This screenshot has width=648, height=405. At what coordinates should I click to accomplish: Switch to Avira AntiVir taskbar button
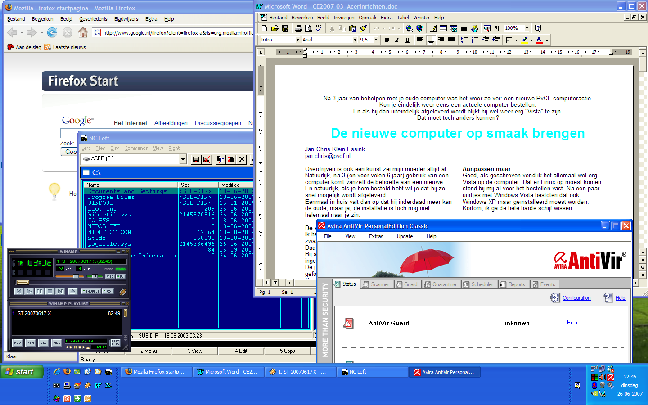point(445,372)
